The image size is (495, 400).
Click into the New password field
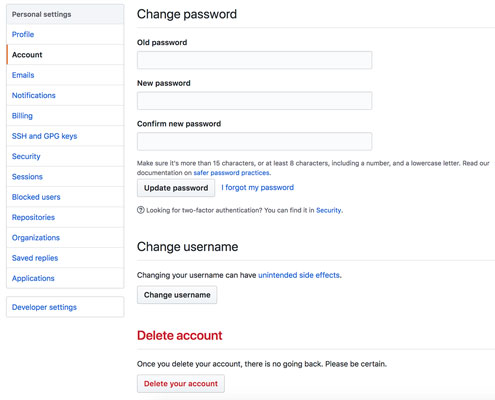point(254,101)
